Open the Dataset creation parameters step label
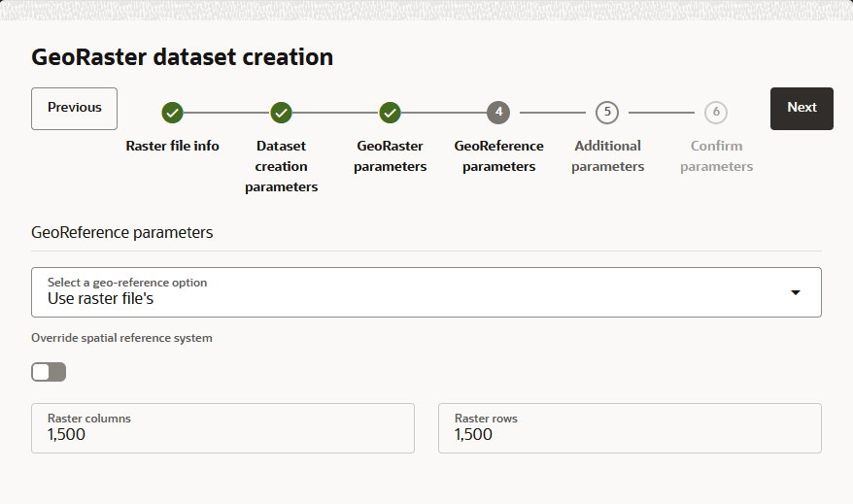 click(281, 166)
